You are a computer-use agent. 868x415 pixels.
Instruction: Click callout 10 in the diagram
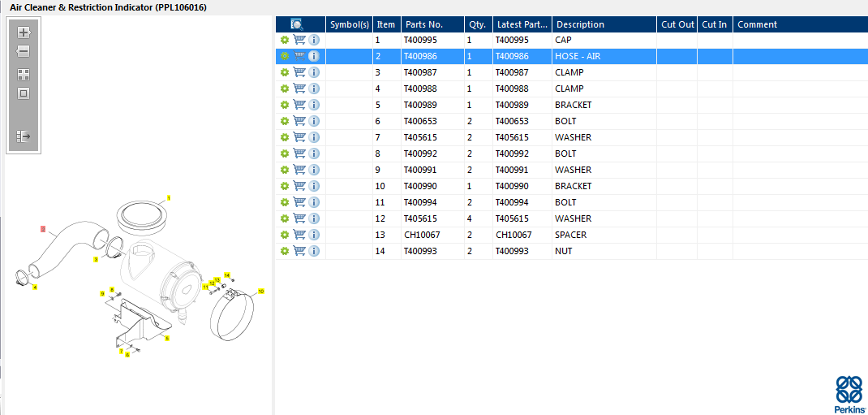tap(260, 291)
